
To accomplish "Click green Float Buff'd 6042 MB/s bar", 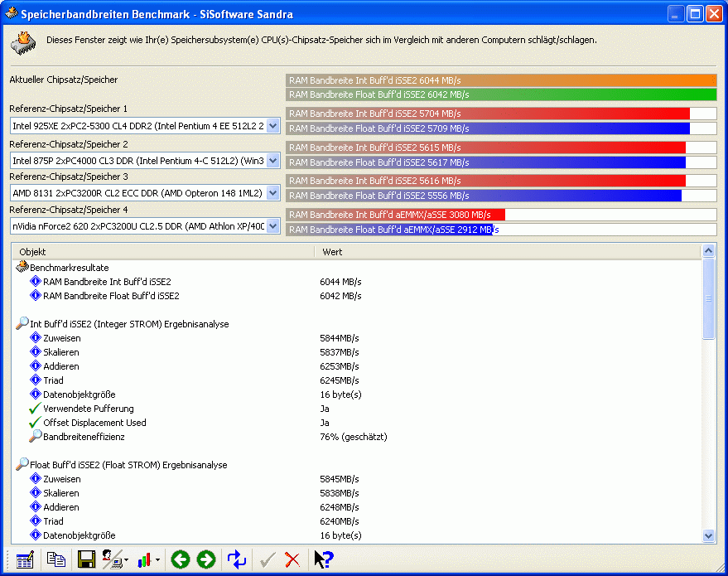I will 501,94.
